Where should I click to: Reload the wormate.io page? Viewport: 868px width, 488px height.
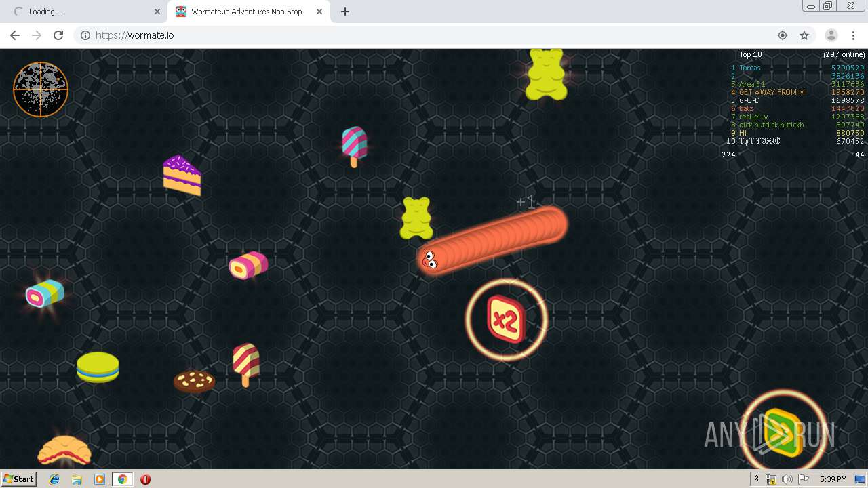(x=58, y=35)
